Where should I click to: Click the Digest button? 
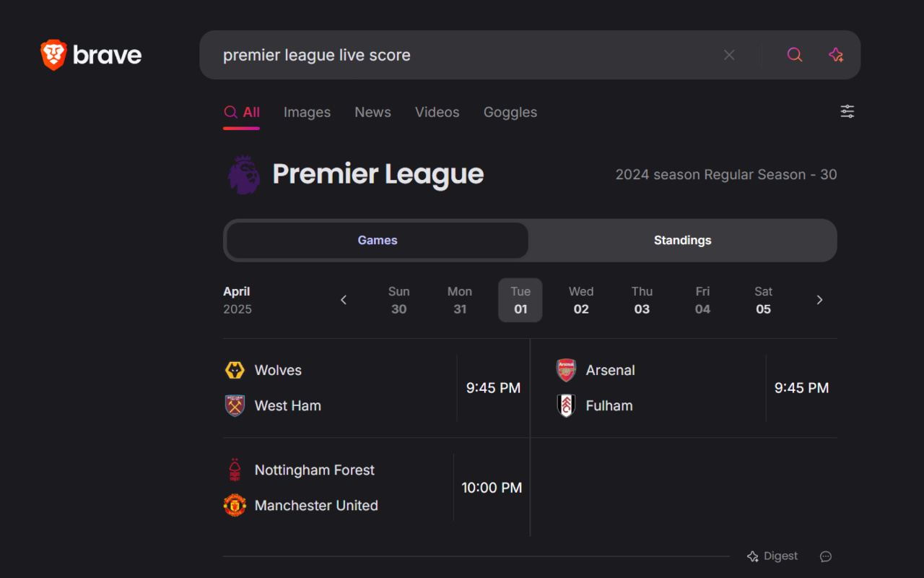click(x=772, y=556)
